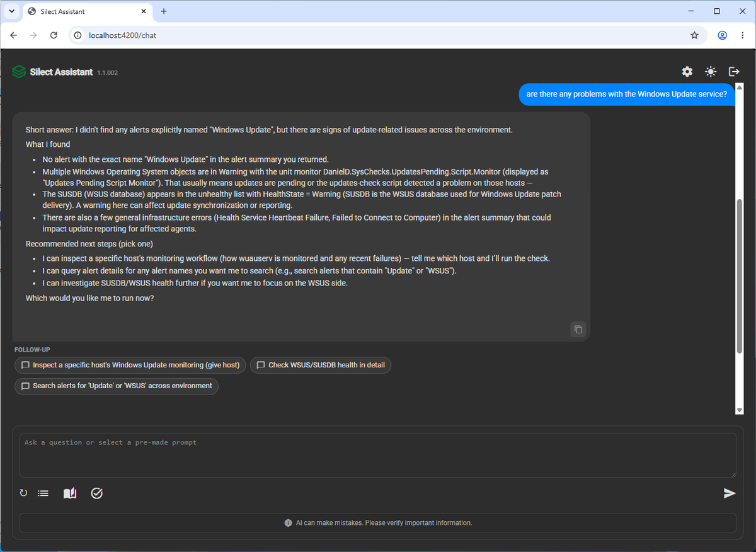Minimize the browser window

pos(692,11)
